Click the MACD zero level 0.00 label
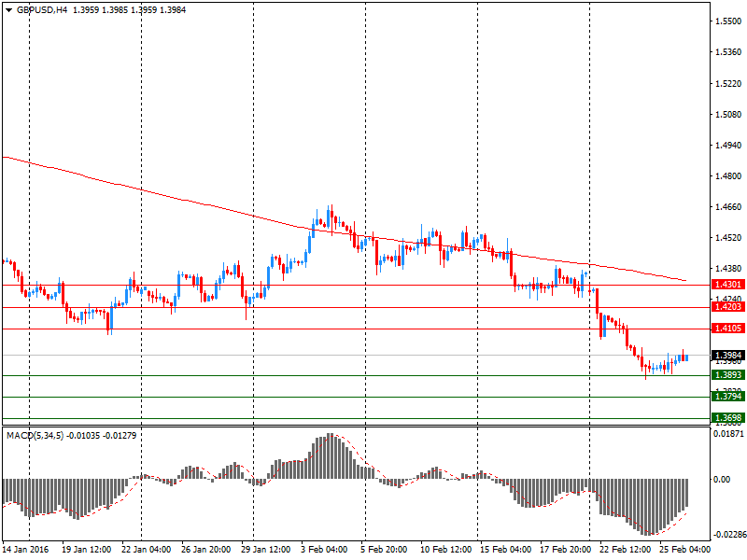 (x=722, y=480)
